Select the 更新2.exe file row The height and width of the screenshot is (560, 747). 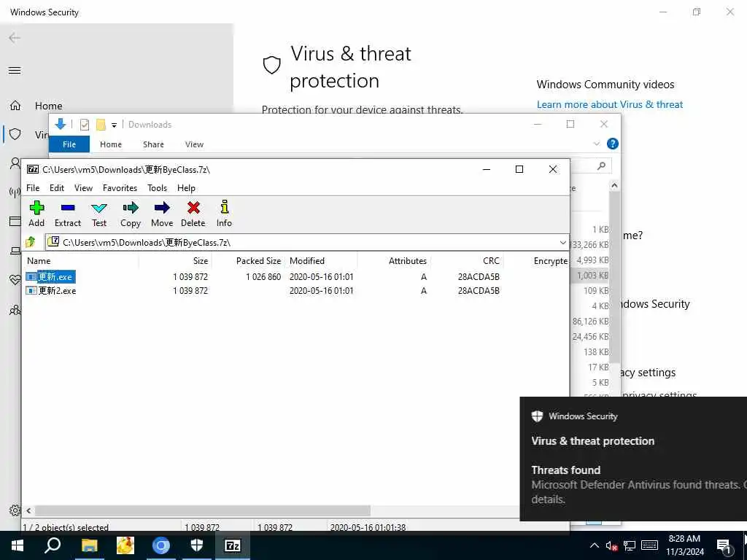(295, 290)
